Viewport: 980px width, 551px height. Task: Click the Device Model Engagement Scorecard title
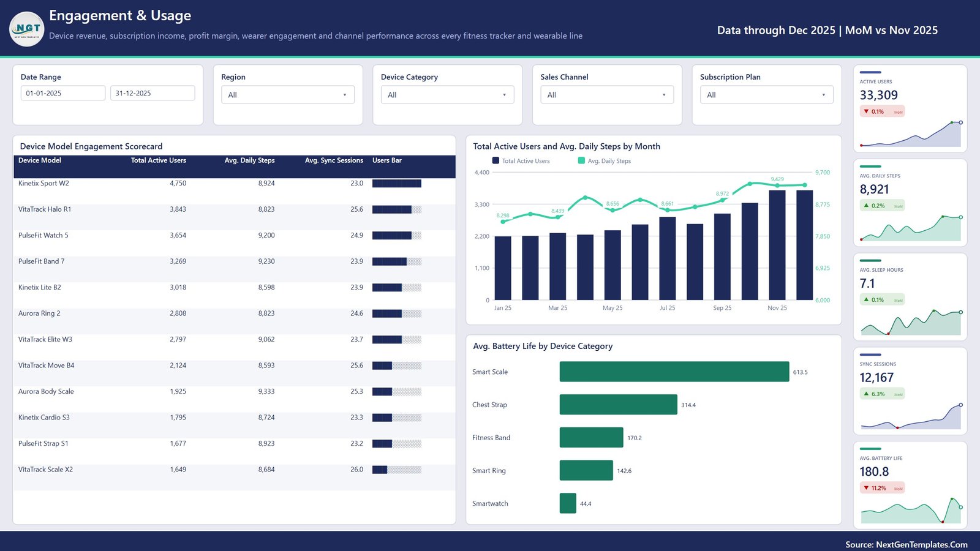pos(91,146)
